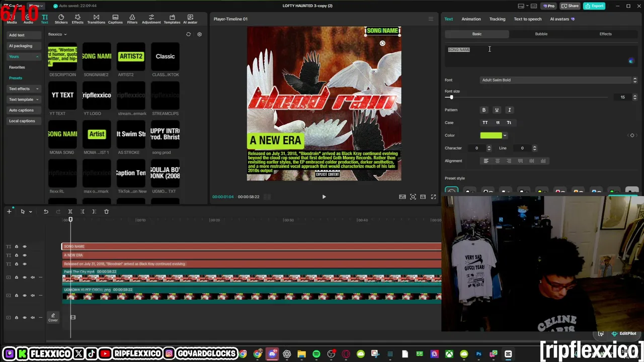Align text to the right
The height and width of the screenshot is (362, 644).
(509, 161)
